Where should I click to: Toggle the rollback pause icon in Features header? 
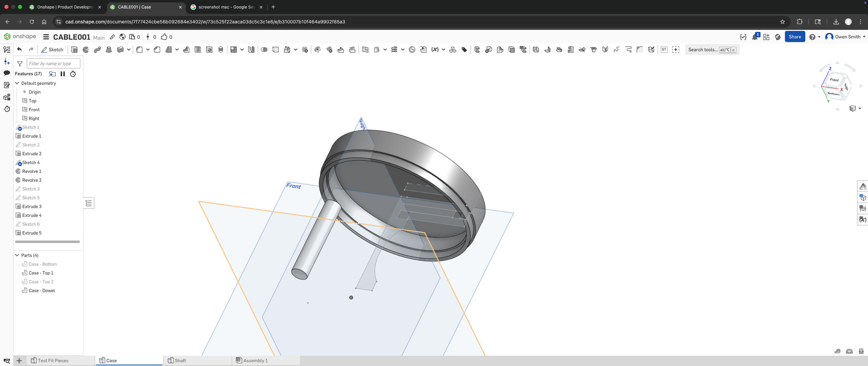63,74
